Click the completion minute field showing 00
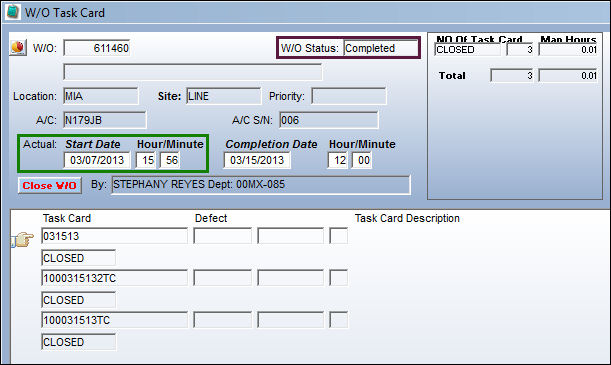This screenshot has height=365, width=611. pos(362,160)
